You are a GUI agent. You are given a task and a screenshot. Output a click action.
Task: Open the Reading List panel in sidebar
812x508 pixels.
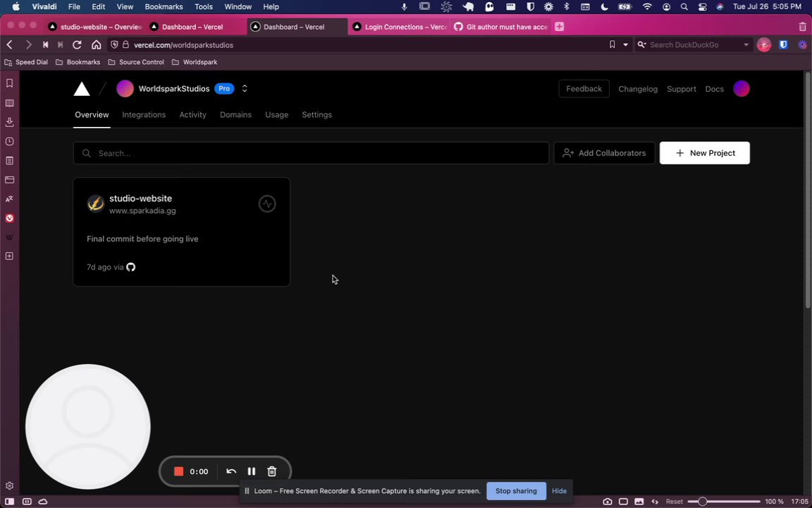click(9, 103)
